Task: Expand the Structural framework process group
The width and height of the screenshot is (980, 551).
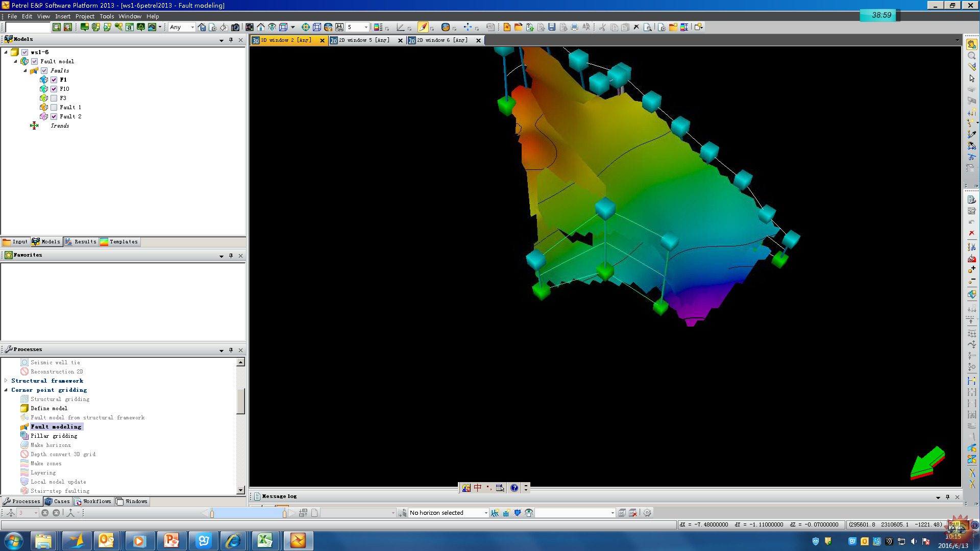Action: point(6,381)
